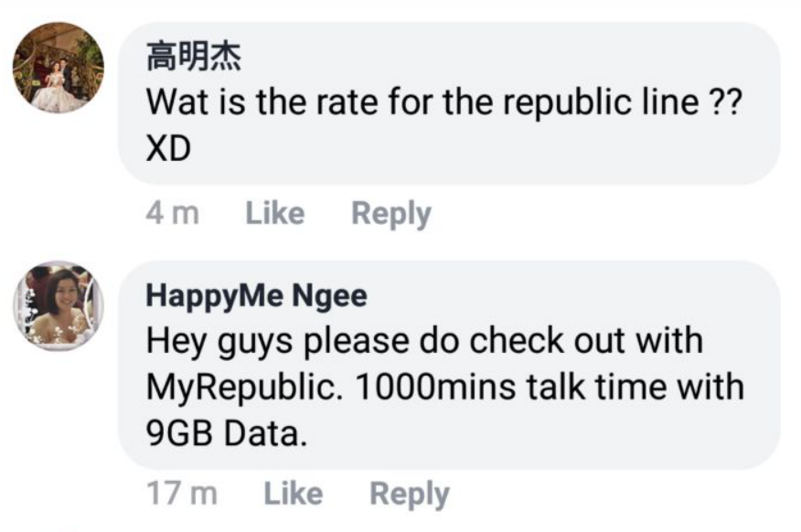The height and width of the screenshot is (532, 801).
Task: Reply to HappyMe Ngee's comment
Action: click(x=410, y=495)
